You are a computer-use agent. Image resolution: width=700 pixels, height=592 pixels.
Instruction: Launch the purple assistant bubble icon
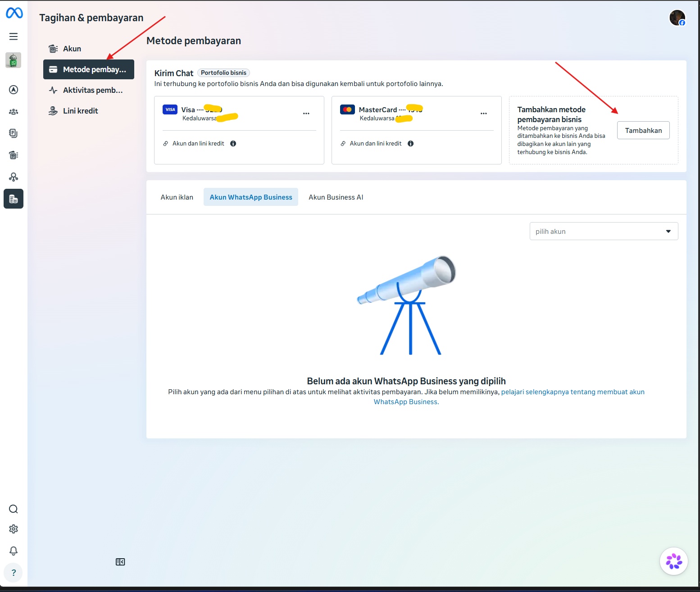click(674, 561)
